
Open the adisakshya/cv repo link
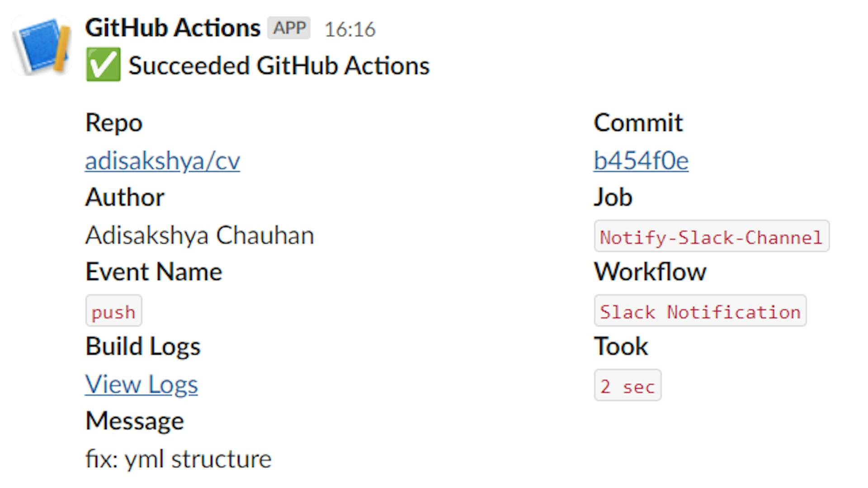click(x=162, y=161)
